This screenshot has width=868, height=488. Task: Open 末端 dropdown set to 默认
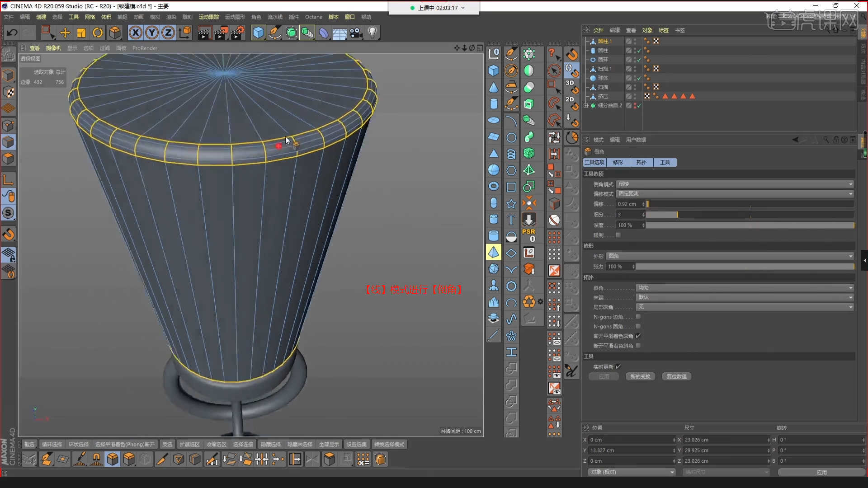click(x=745, y=297)
